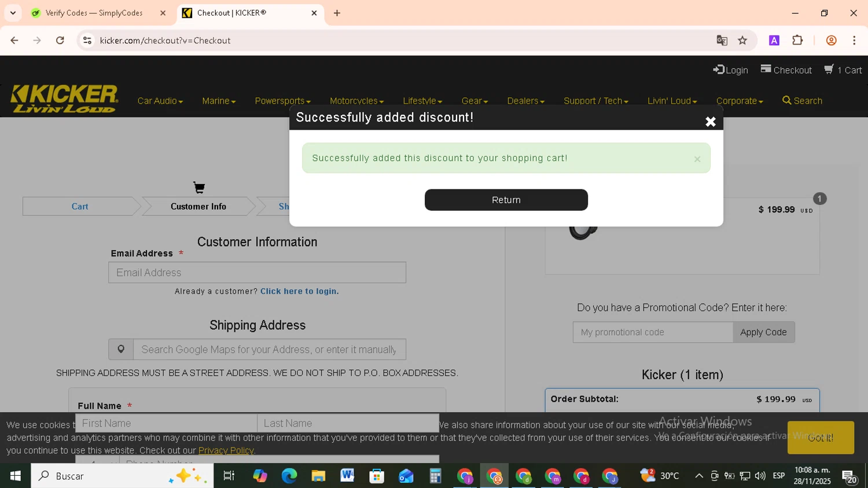The height and width of the screenshot is (488, 868).
Task: Dismiss the green success alert message
Action: (697, 159)
